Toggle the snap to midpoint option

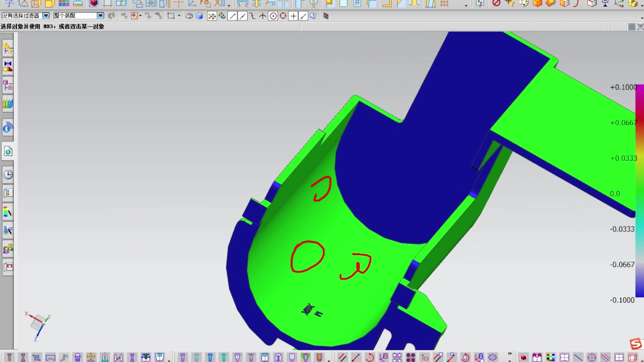pos(243,16)
